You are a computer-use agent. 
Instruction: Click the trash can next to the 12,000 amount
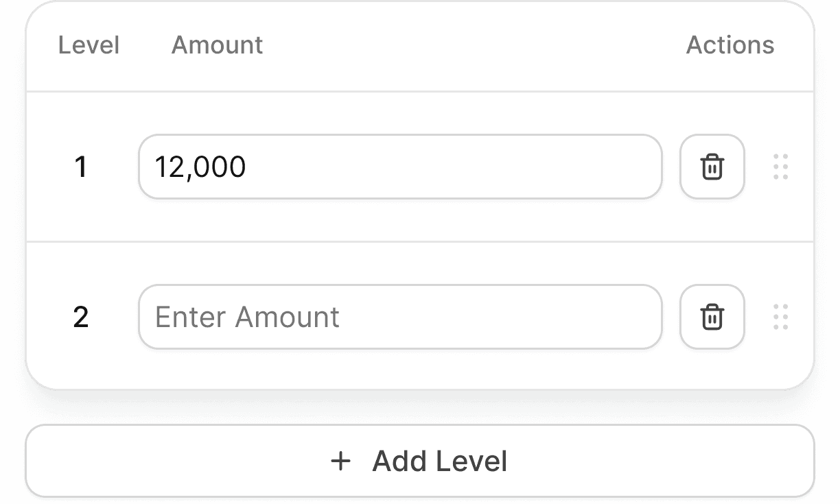712,167
